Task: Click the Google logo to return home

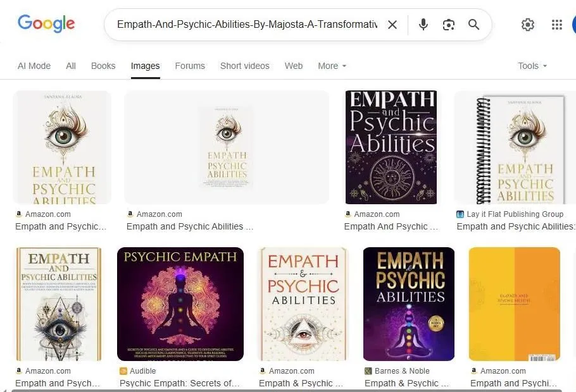Action: 46,23
